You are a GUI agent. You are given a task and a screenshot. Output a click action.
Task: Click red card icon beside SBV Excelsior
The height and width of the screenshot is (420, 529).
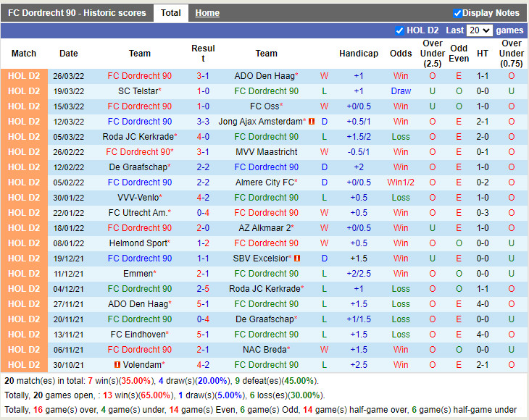point(297,259)
